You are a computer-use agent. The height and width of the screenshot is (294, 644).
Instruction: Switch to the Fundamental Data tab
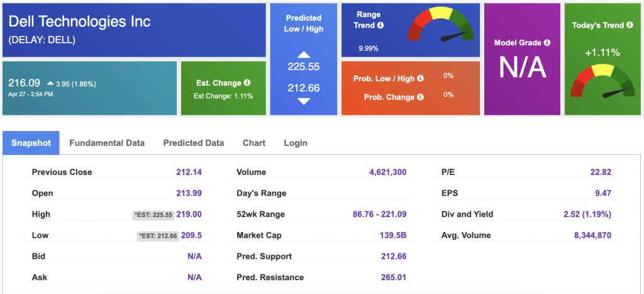pos(107,143)
